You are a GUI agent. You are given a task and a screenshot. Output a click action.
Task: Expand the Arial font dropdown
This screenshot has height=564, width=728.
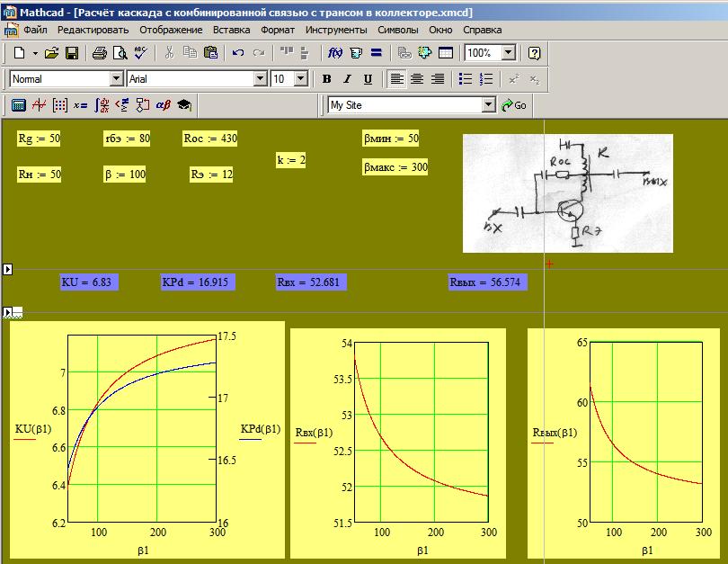(x=261, y=79)
